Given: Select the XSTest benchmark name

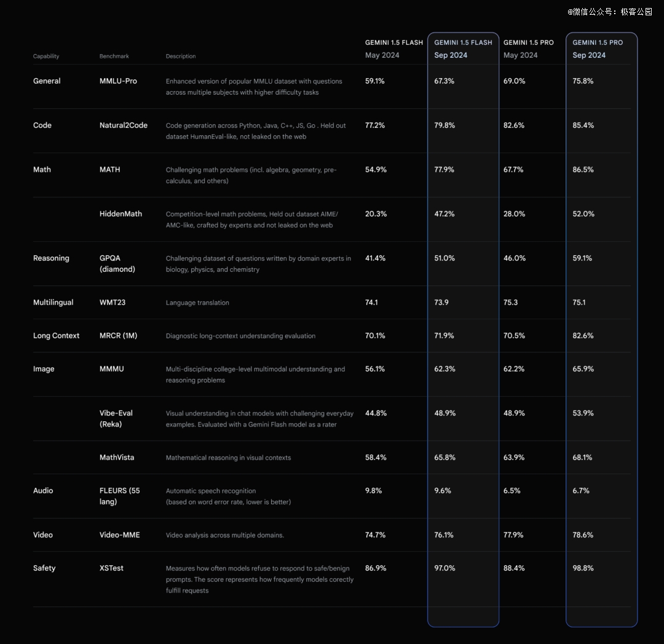Looking at the screenshot, I should click(111, 568).
